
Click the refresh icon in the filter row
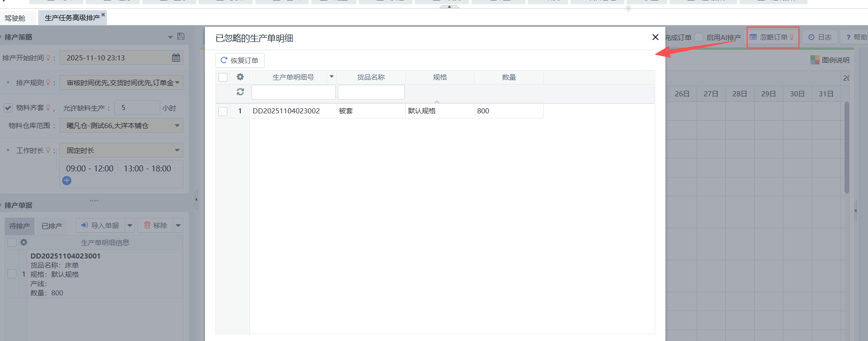click(240, 92)
